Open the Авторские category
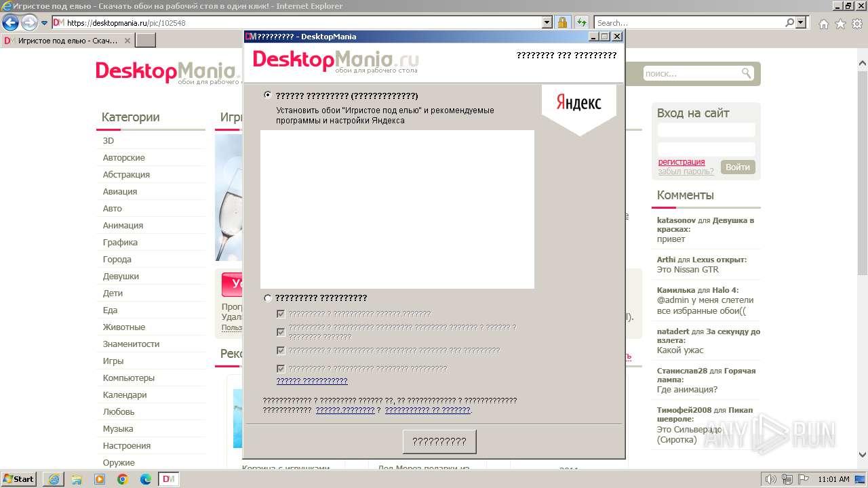The height and width of the screenshot is (488, 868). [124, 158]
